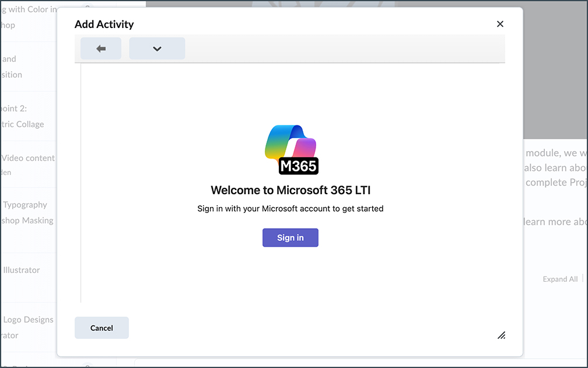The width and height of the screenshot is (588, 368).
Task: Click the 'Sign in with your Microsoft account' text
Action: (290, 209)
